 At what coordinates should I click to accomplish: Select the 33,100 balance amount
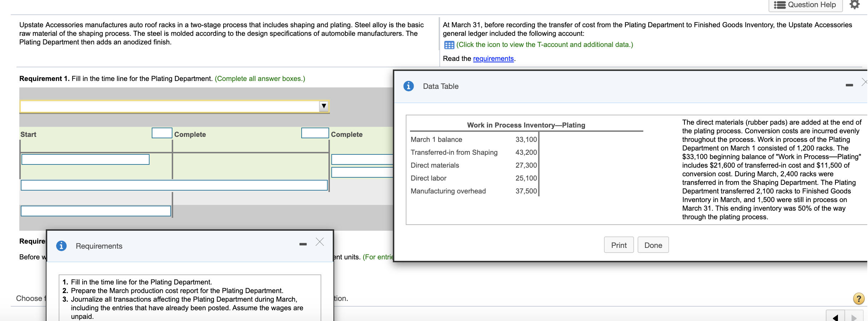(526, 140)
